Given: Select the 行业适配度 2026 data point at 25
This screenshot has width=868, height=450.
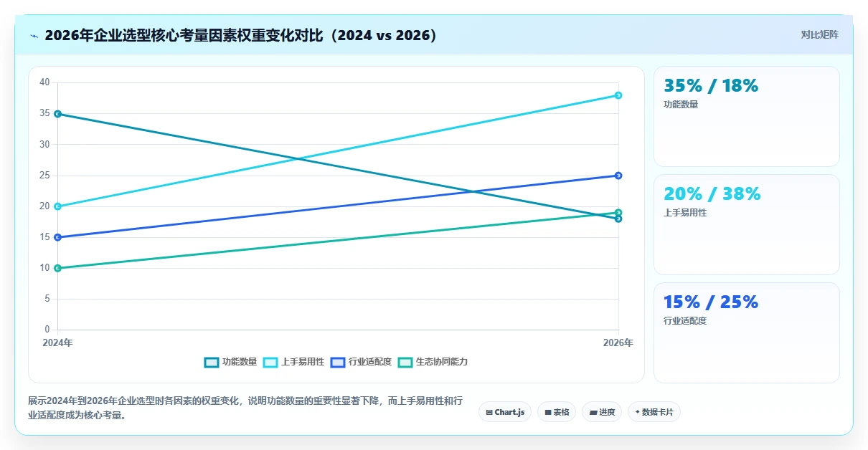Looking at the screenshot, I should [618, 176].
